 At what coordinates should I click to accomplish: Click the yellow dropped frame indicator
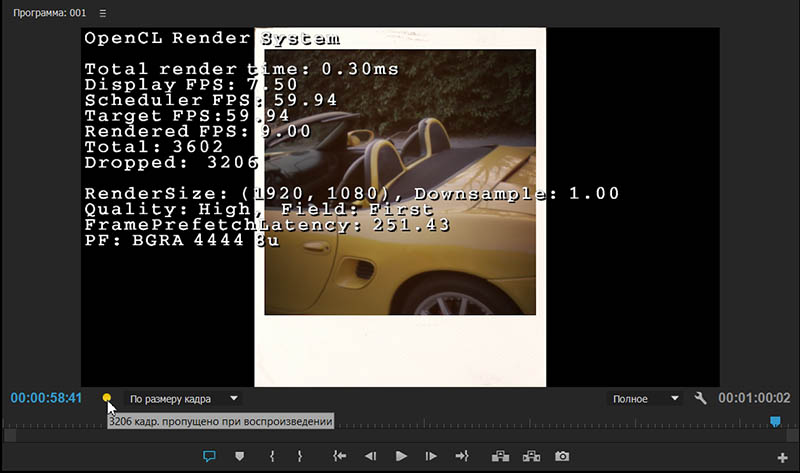tap(107, 397)
